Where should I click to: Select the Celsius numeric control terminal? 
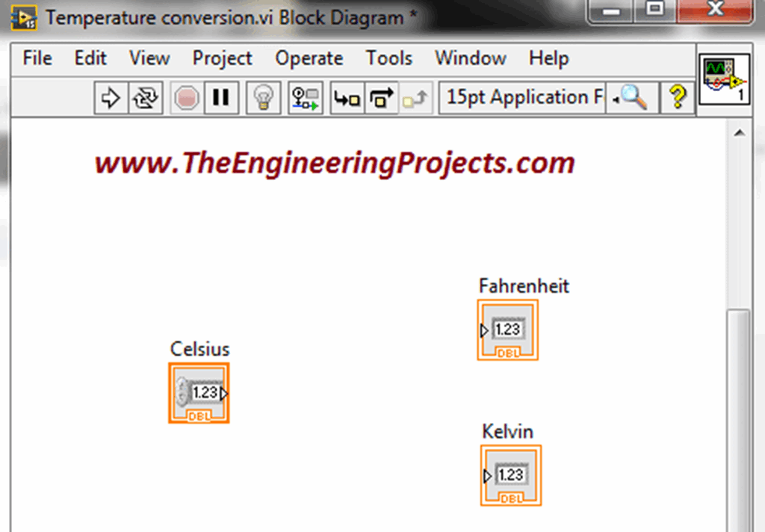(x=199, y=392)
